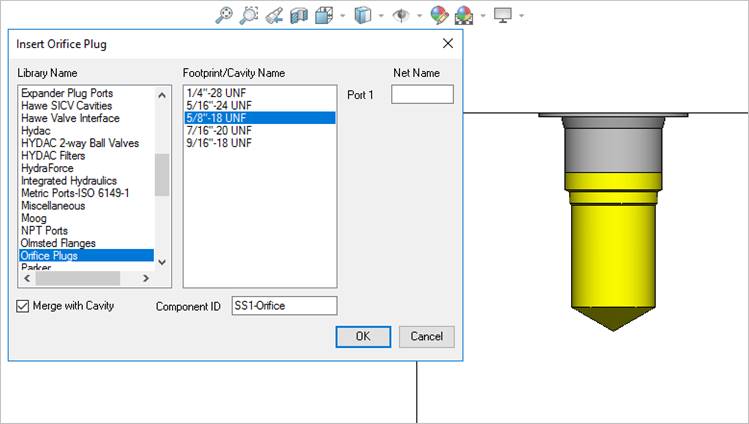749x424 pixels.
Task: Select Metric Ports-ISO 6149-1 library
Action: pyautogui.click(x=75, y=193)
